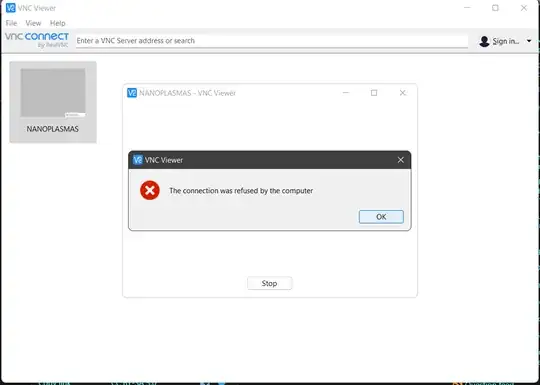This screenshot has height=385, width=540.
Task: Click OK in the error dialog
Action: point(381,217)
